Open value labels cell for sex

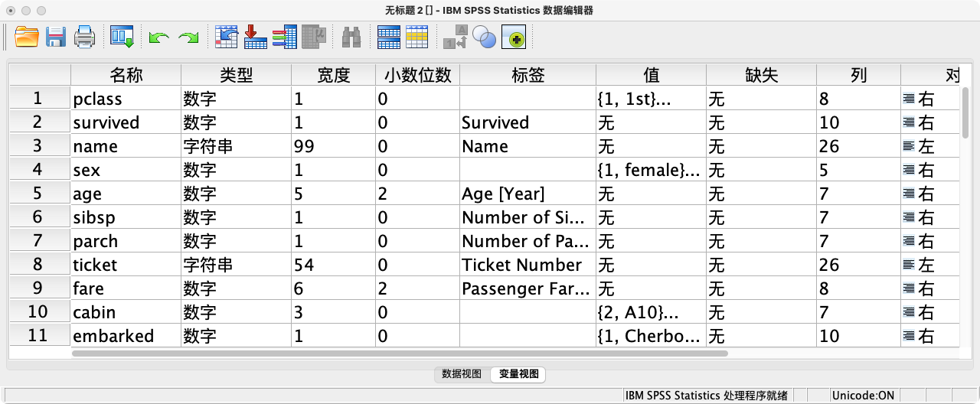click(x=651, y=170)
